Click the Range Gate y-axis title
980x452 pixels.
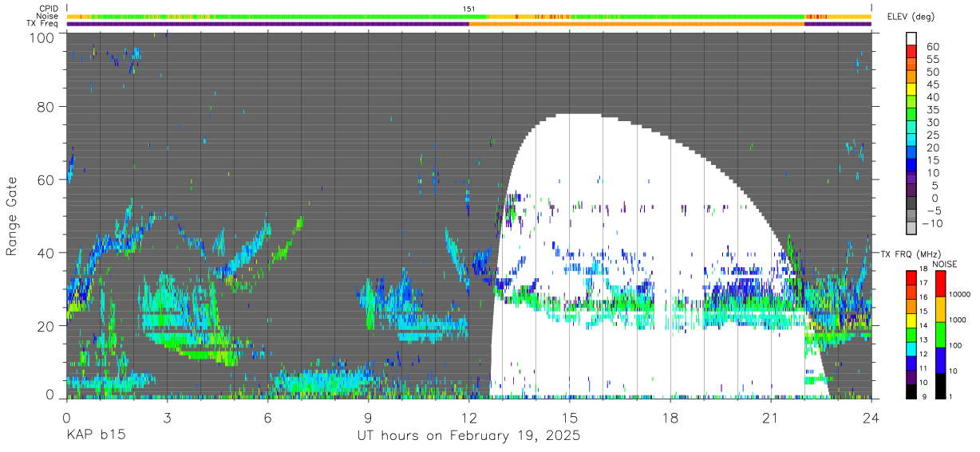click(x=12, y=217)
